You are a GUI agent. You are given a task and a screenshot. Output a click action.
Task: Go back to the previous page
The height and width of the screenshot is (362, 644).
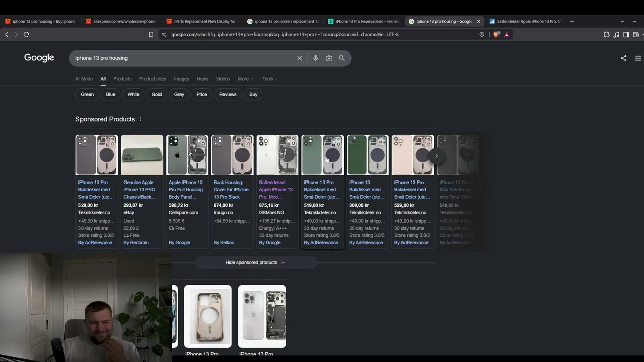point(7,35)
